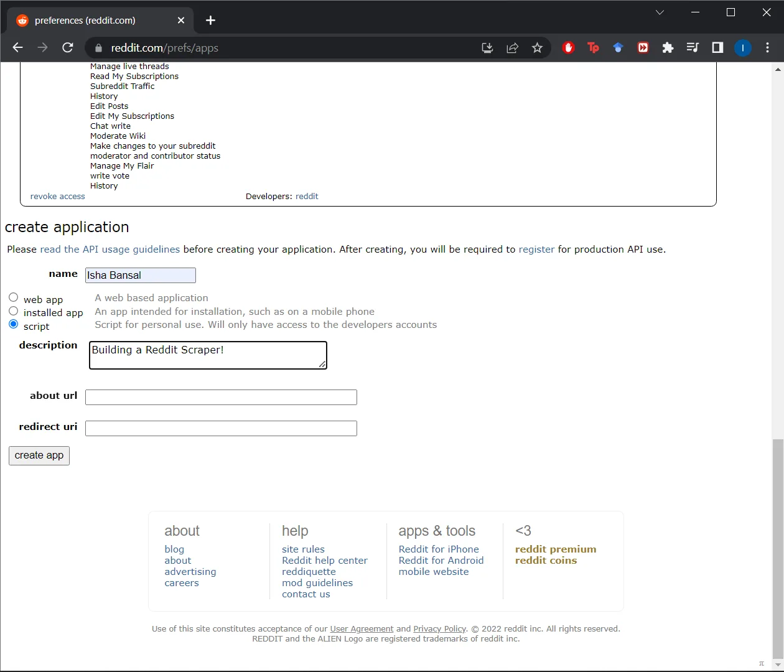
Task: Select the script radio button
Action: (x=14, y=324)
